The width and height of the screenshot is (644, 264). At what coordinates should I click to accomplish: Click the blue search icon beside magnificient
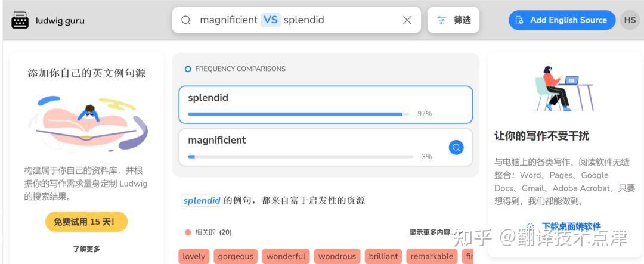coord(456,147)
